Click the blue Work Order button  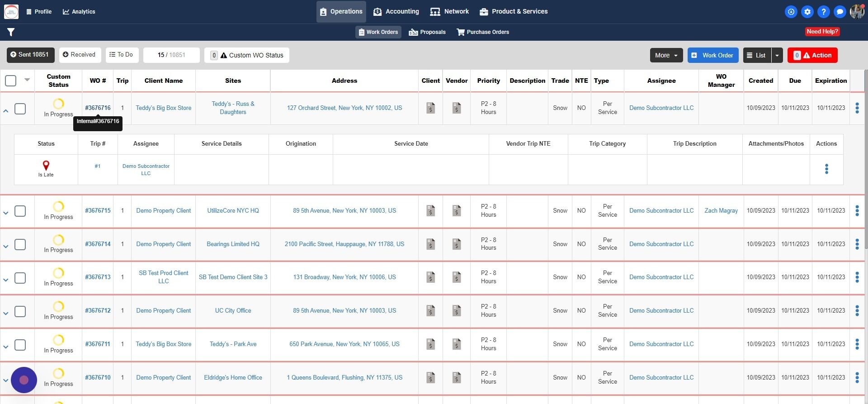coord(712,55)
